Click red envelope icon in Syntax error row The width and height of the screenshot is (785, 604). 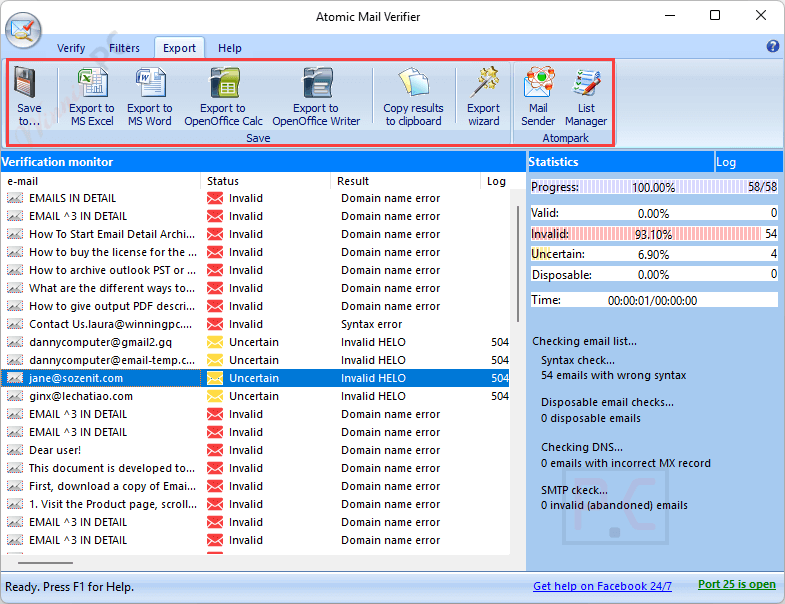point(215,324)
